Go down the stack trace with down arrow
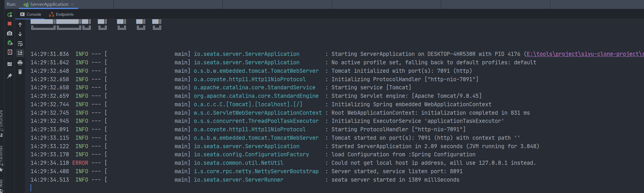The height and width of the screenshot is (193, 644). pos(20,34)
